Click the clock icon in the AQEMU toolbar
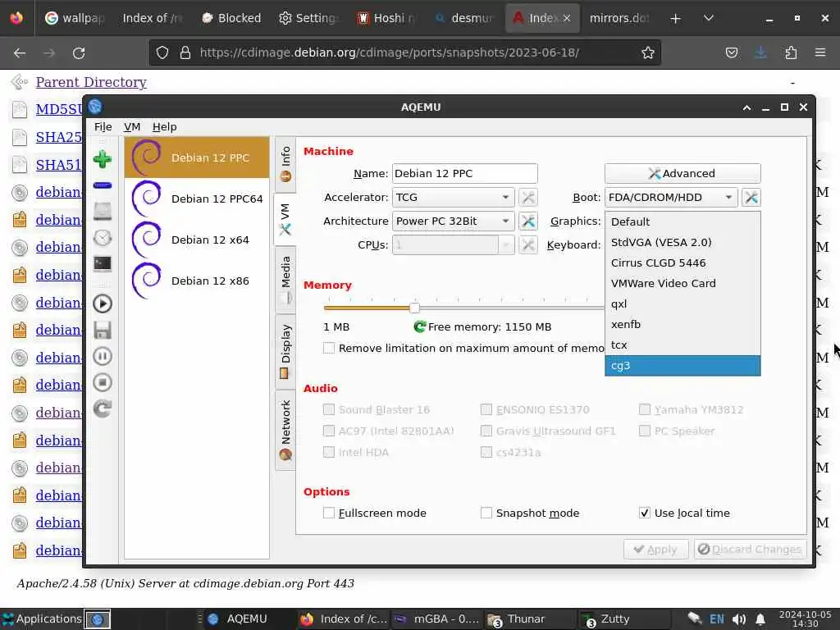 (x=103, y=237)
